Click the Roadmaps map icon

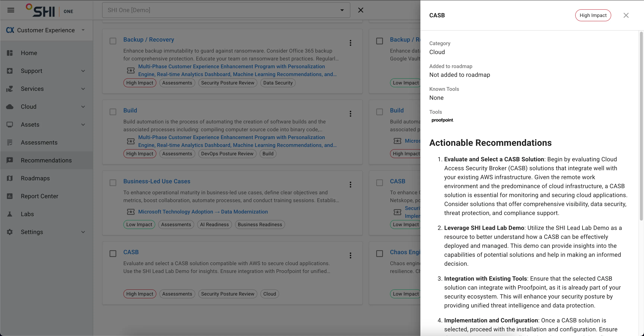[10, 178]
